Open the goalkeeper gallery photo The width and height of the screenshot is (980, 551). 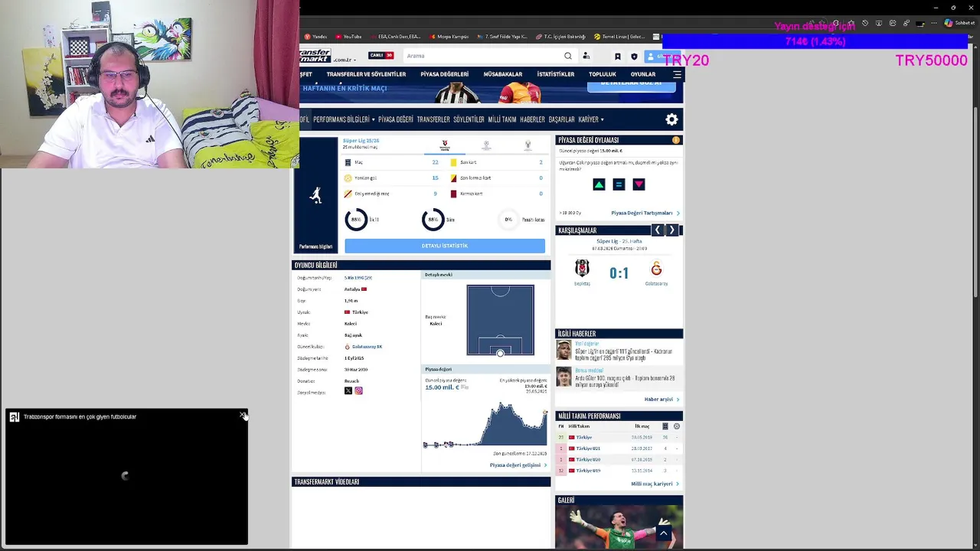[619, 527]
